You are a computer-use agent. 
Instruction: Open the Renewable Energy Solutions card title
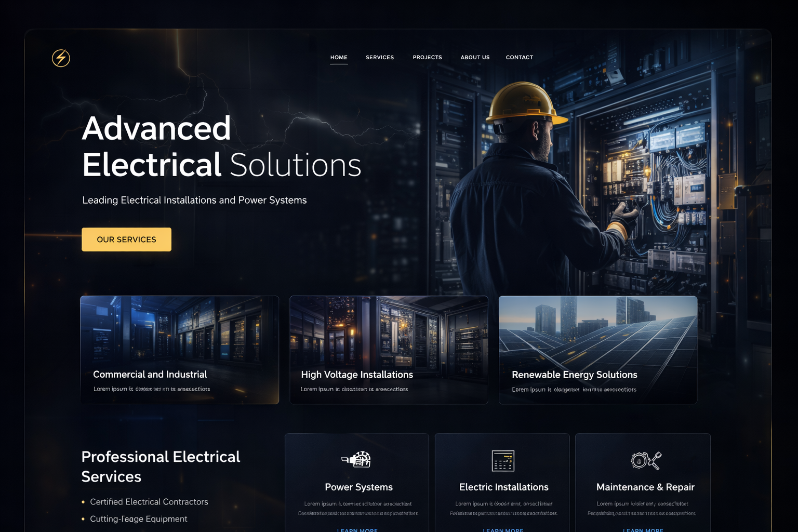point(574,375)
